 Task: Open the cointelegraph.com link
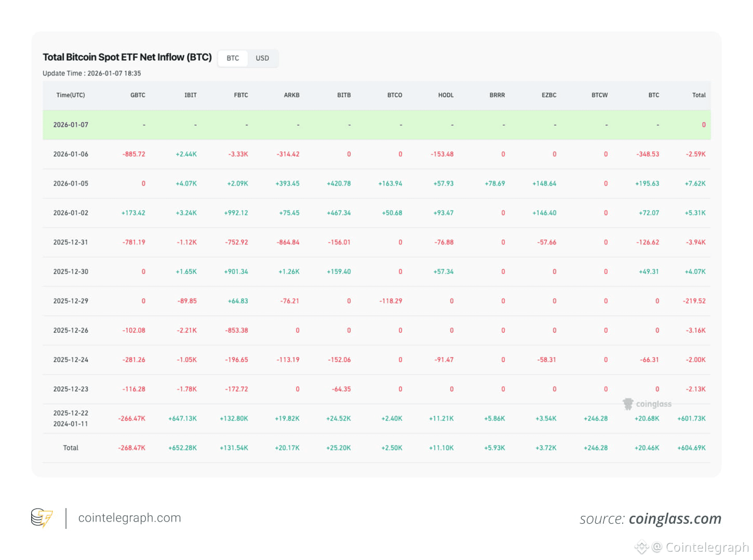click(129, 518)
